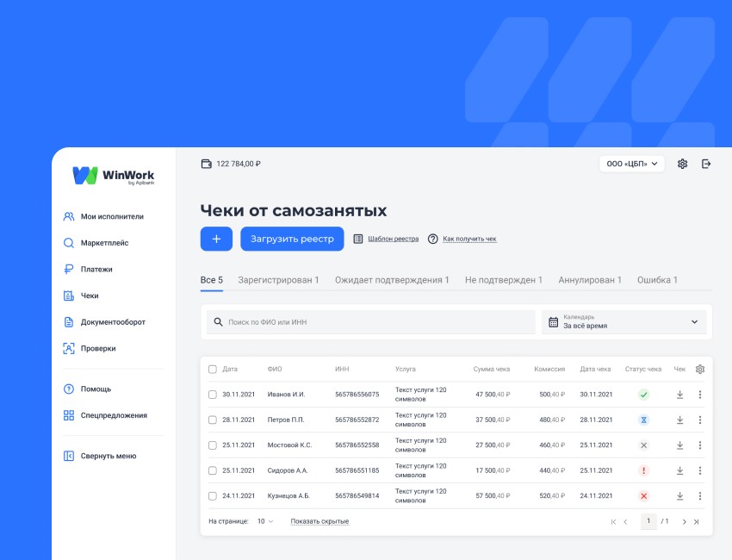Download the check for Иванов И.И.
This screenshot has height=560, width=732.
pyautogui.click(x=679, y=396)
